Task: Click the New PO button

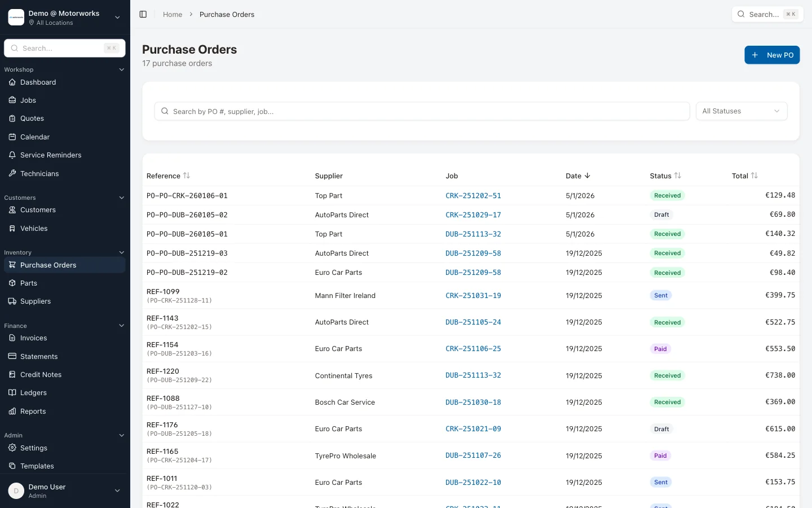Action: coord(772,55)
